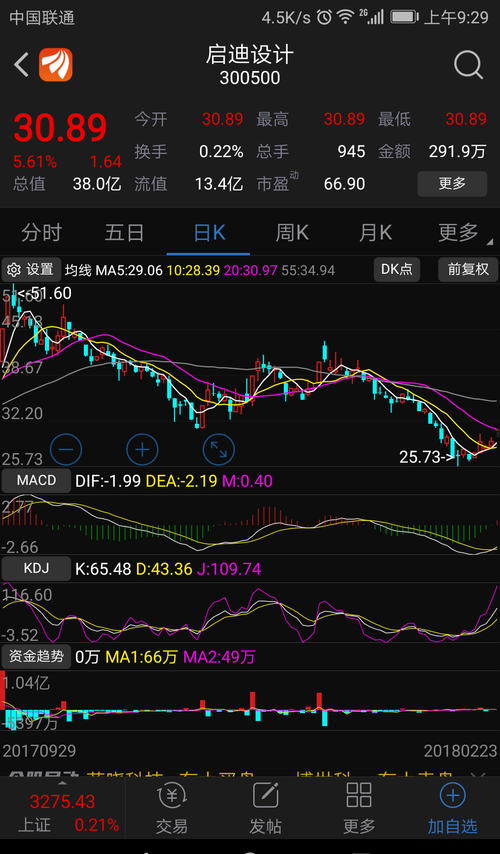Switch to 分时 tab

[x=41, y=233]
